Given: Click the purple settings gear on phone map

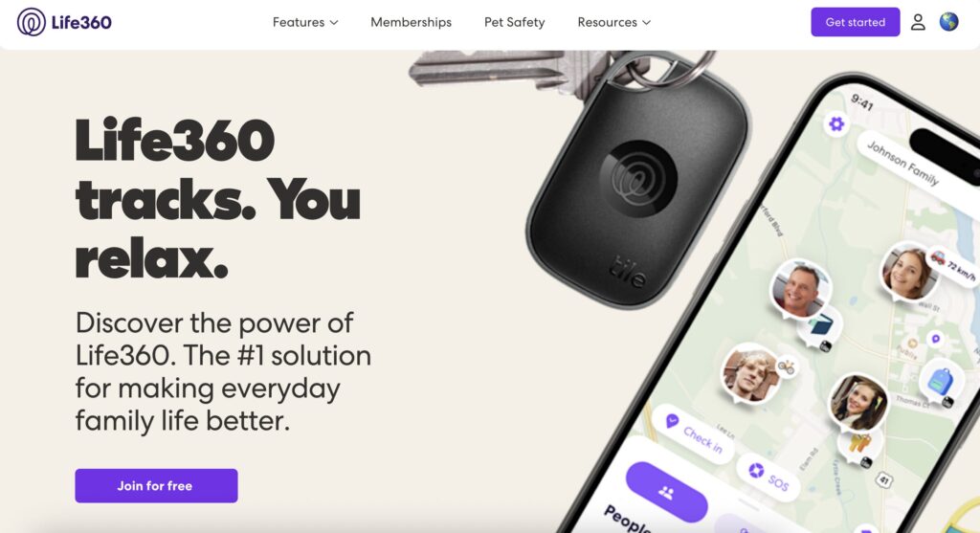Looking at the screenshot, I should 836,123.
